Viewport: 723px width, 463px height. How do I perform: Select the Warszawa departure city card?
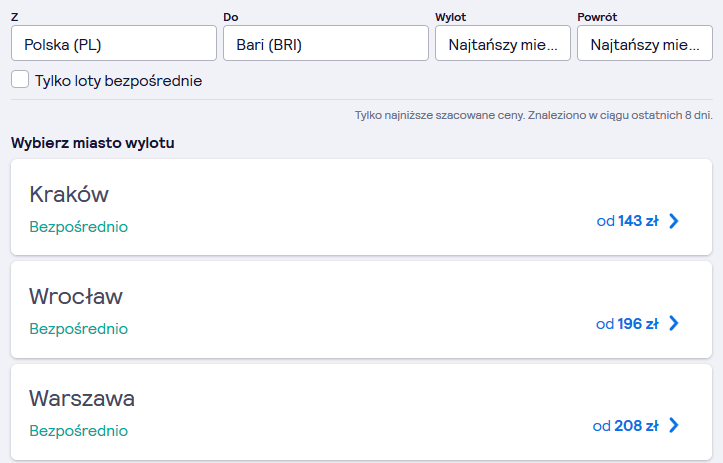(x=362, y=412)
